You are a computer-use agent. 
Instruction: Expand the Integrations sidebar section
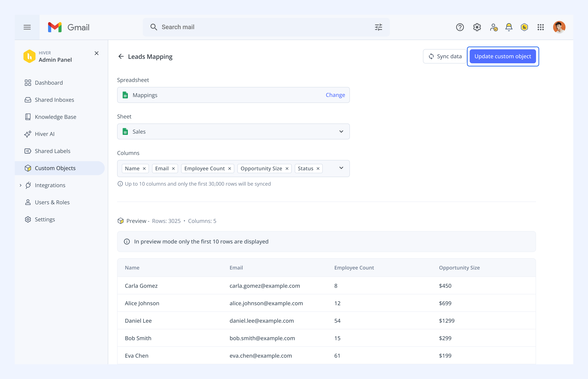(21, 185)
